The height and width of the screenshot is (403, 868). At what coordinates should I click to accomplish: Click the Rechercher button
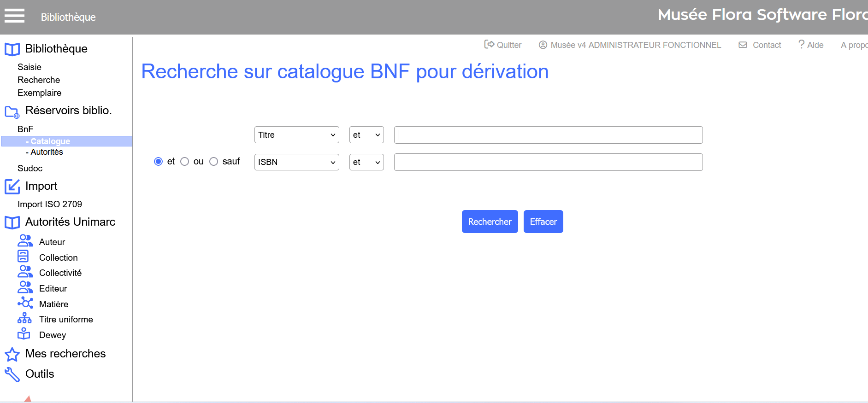point(490,222)
